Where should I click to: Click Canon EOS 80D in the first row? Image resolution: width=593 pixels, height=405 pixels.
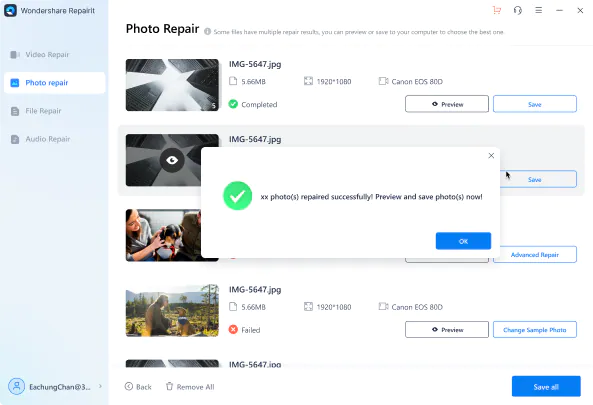[417, 81]
